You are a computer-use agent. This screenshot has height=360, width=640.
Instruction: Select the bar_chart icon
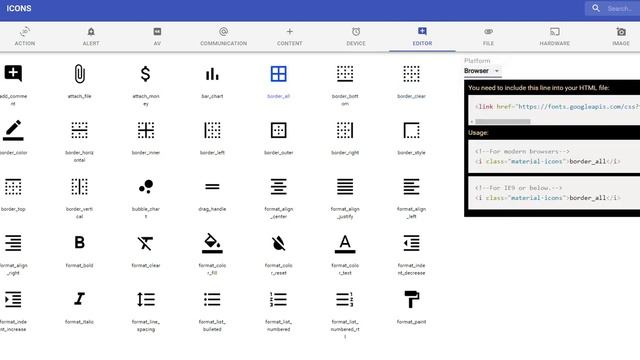[212, 74]
